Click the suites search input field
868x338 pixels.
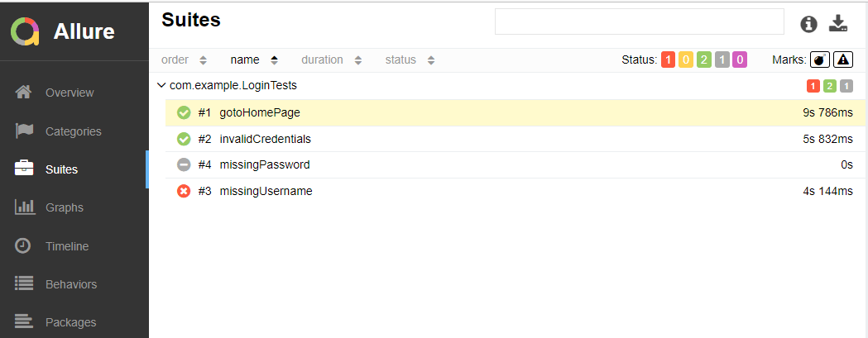pyautogui.click(x=639, y=21)
